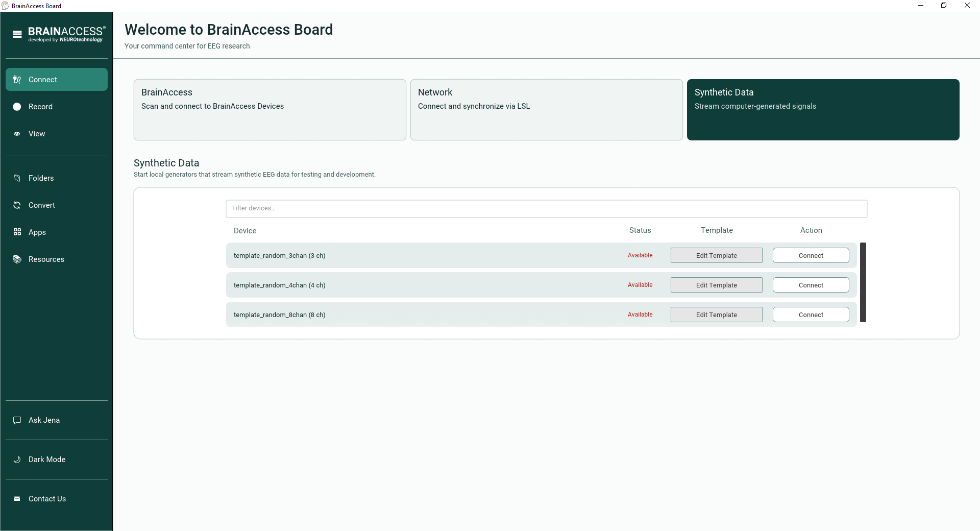Minimize the BrainAccess Board window

pyautogui.click(x=921, y=6)
